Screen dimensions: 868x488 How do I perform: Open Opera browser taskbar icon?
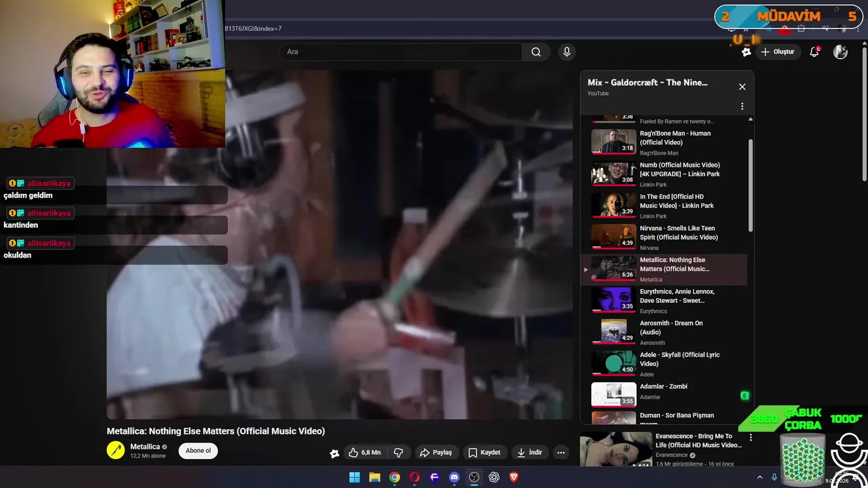[x=414, y=477]
